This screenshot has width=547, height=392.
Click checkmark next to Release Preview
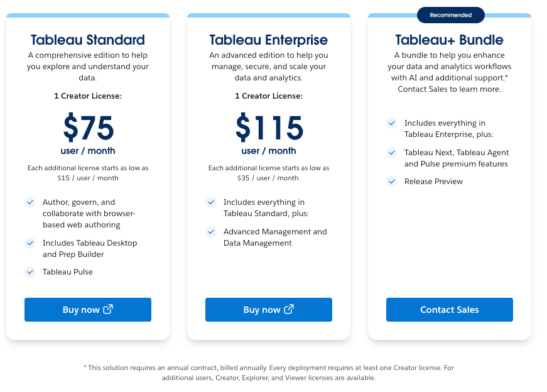pos(392,182)
